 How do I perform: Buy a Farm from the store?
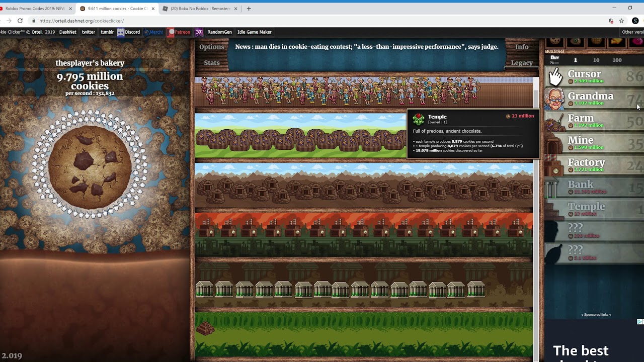[594, 121]
